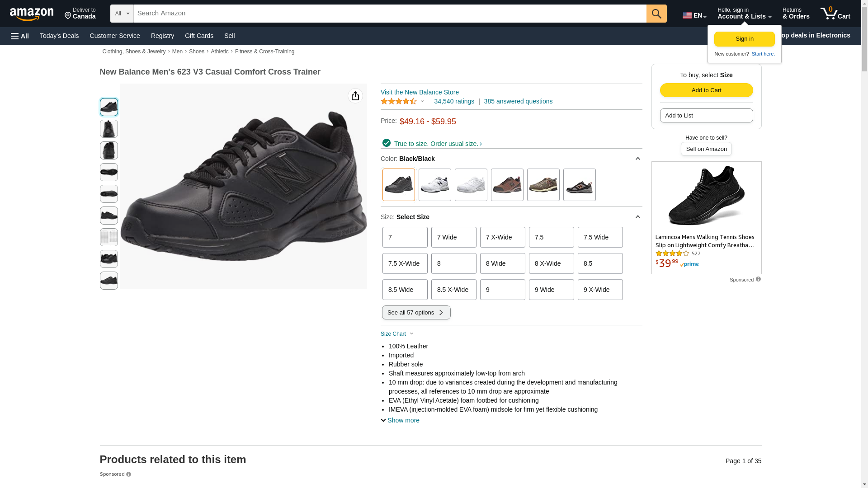Click into the Search Amazon field
The width and height of the screenshot is (868, 488).
pyautogui.click(x=390, y=14)
